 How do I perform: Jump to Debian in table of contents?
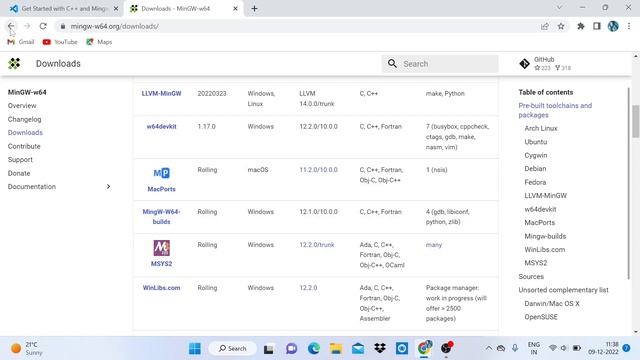click(535, 169)
